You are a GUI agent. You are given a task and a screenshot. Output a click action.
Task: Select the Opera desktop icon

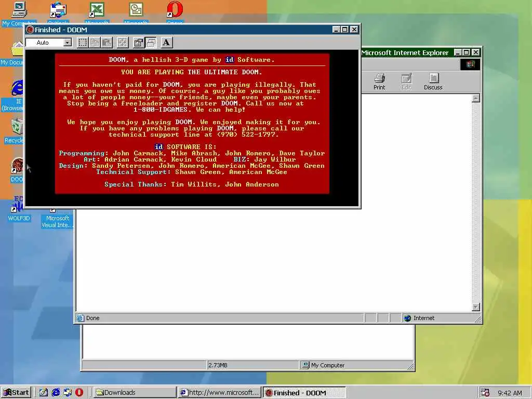click(175, 14)
